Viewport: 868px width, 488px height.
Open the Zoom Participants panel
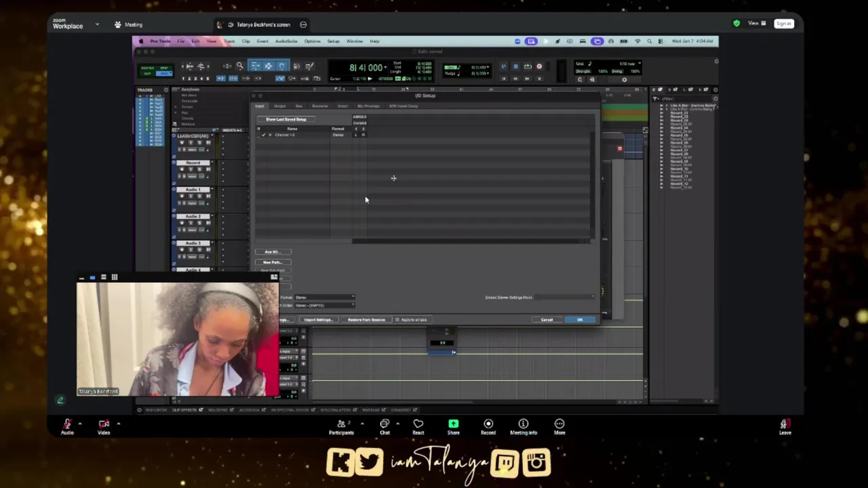pos(341,427)
